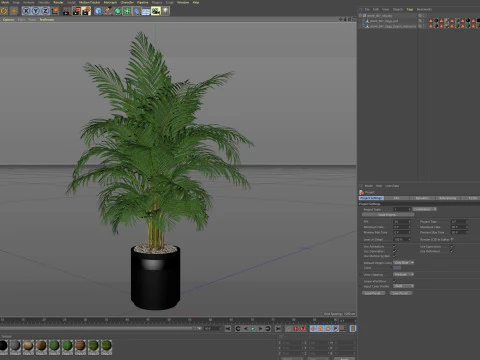This screenshot has width=480, height=360.
Task: Open Render to Picture Viewer icon
Action: click(76, 11)
